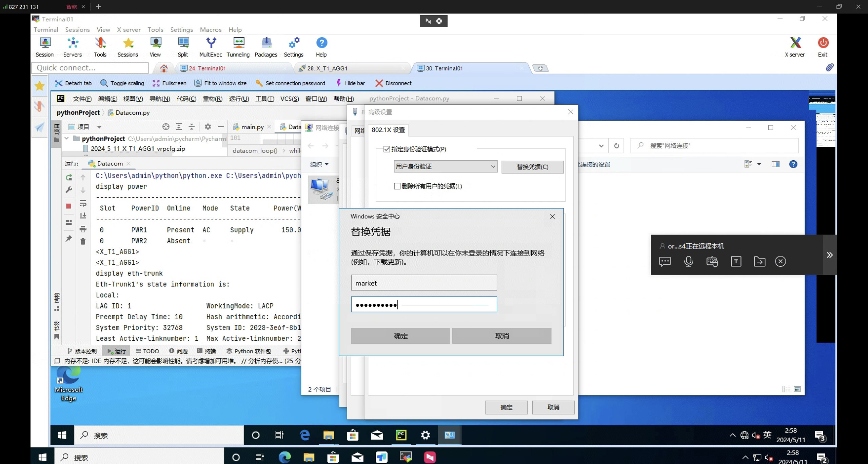Click the password input field

pos(424,304)
